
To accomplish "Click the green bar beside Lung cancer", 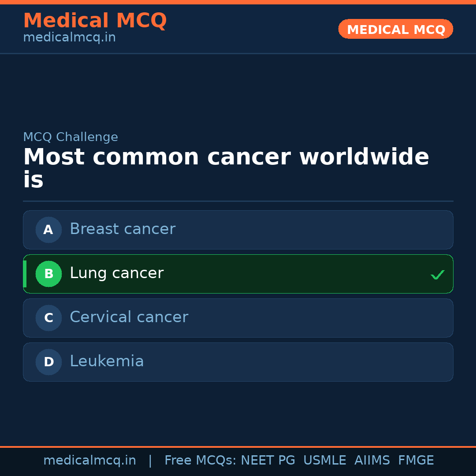I will point(25,274).
